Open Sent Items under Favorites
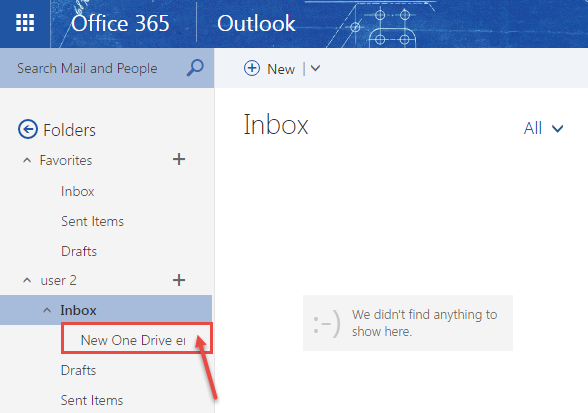 (x=92, y=221)
